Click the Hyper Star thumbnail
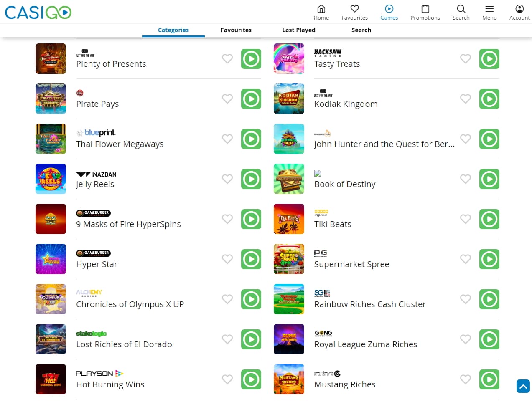This screenshot has width=532, height=402. tap(51, 259)
